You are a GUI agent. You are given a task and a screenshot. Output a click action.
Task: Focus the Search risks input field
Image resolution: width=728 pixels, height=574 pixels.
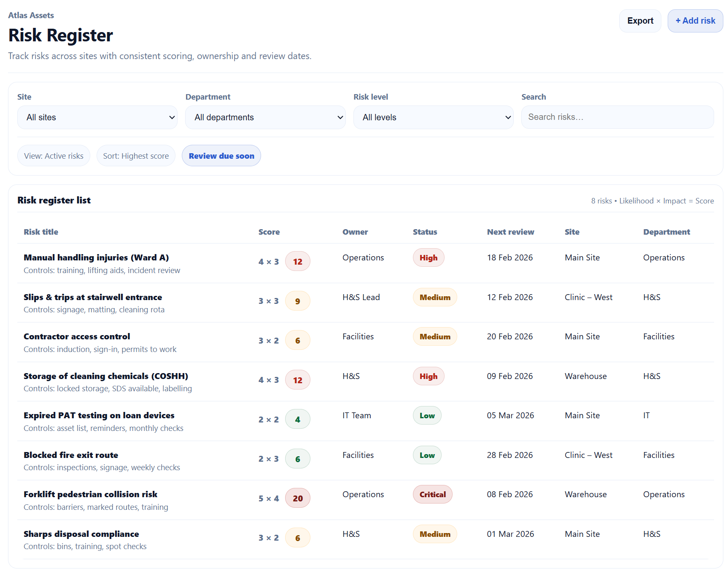tap(617, 117)
